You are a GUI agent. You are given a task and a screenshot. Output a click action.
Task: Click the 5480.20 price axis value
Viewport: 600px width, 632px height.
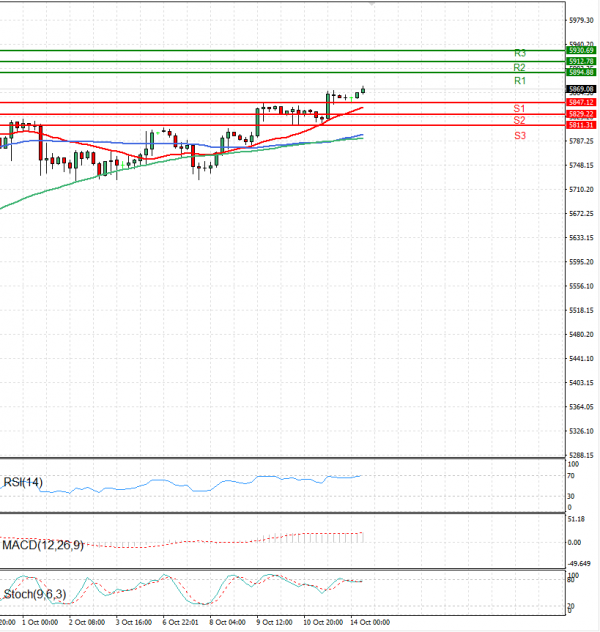click(x=581, y=335)
